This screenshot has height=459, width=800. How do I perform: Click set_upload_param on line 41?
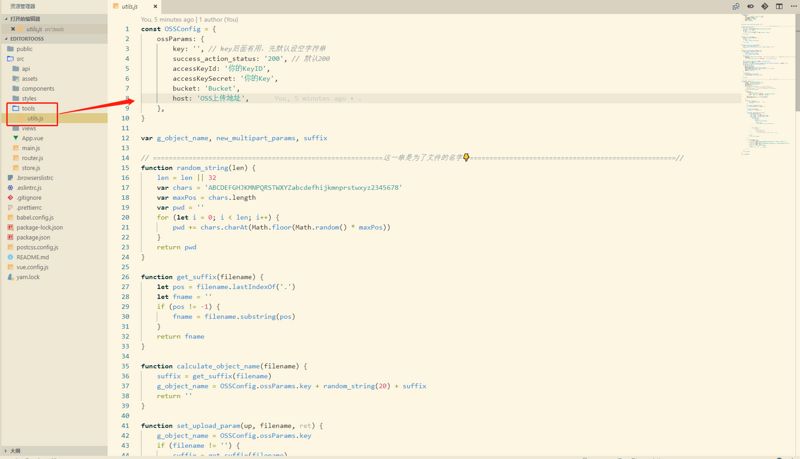(209, 426)
